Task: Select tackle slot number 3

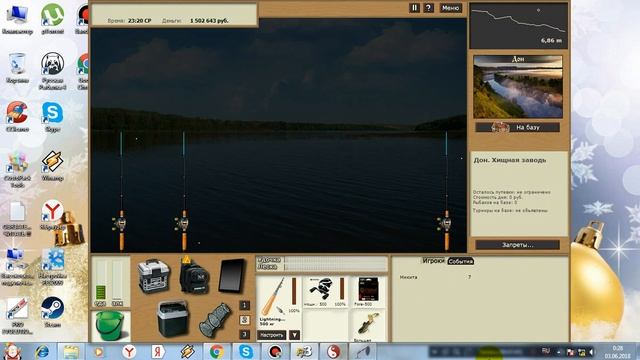Action: (244, 334)
